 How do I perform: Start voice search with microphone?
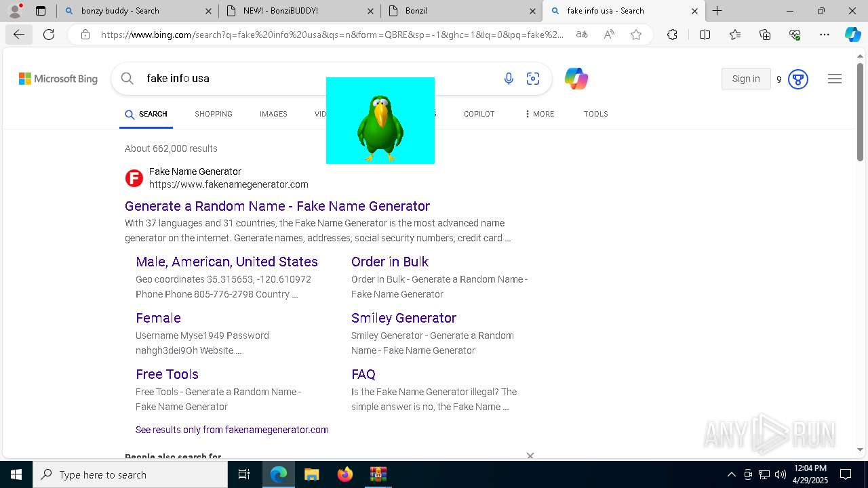509,79
